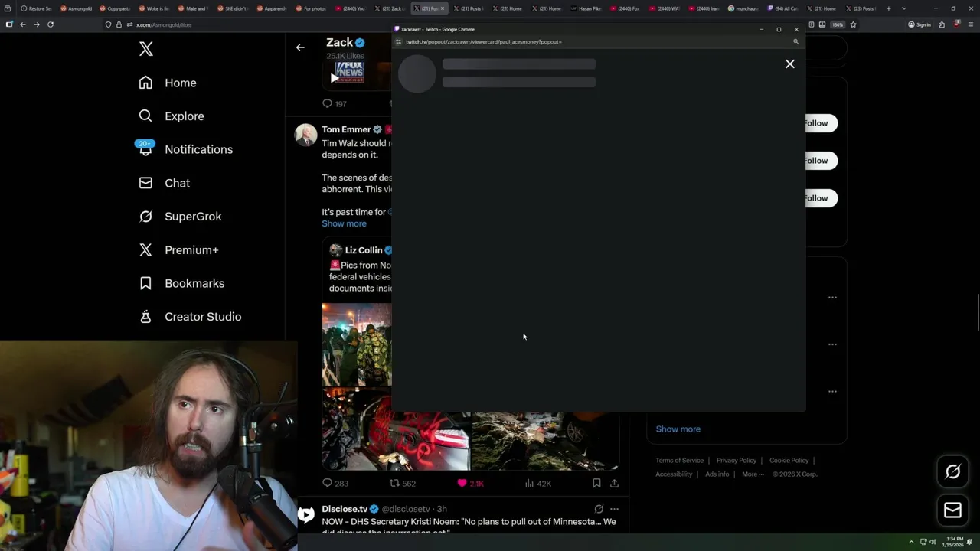The image size is (980, 551).
Task: Click Sign in on the Firefox toolbar
Action: coord(919,24)
